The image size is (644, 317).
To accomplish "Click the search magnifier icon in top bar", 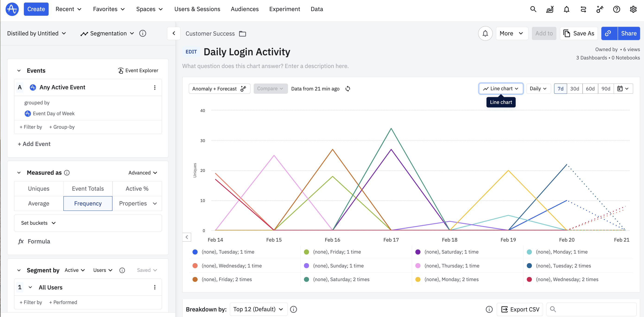I will pyautogui.click(x=533, y=9).
